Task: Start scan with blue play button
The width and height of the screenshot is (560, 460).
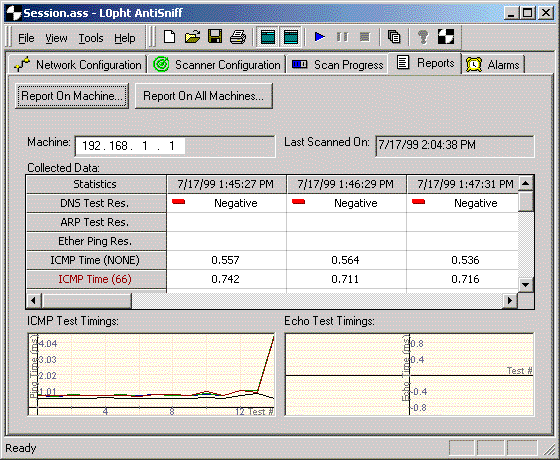Action: pos(320,37)
